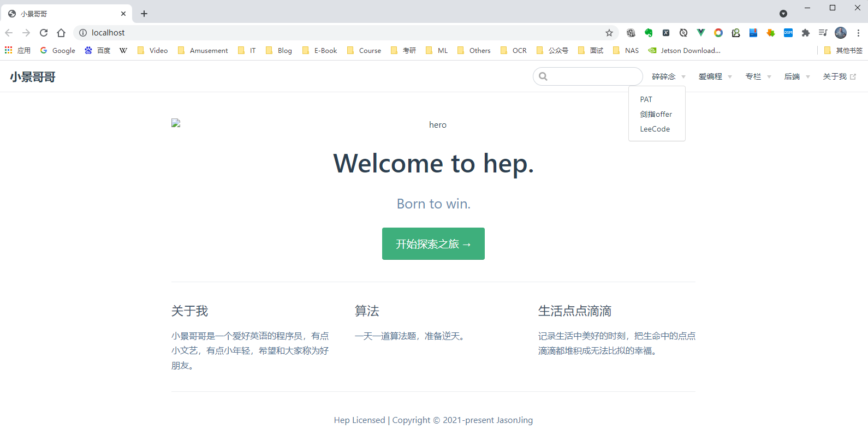The width and height of the screenshot is (868, 441).
Task: Focus the site search box
Action: click(x=593, y=76)
